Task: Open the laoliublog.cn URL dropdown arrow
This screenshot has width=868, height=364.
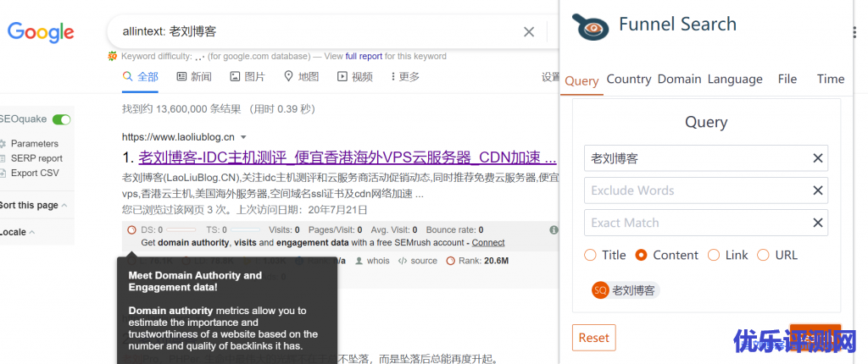Action: [x=243, y=136]
